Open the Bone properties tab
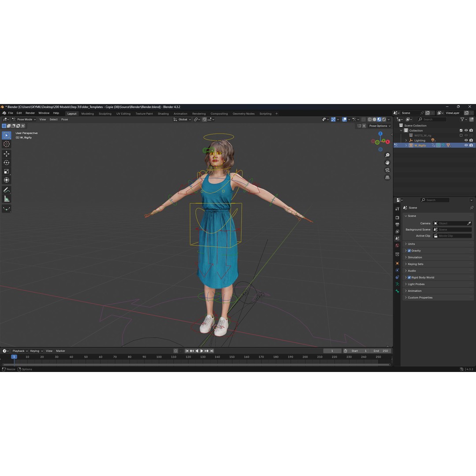476x476 pixels. [397, 291]
